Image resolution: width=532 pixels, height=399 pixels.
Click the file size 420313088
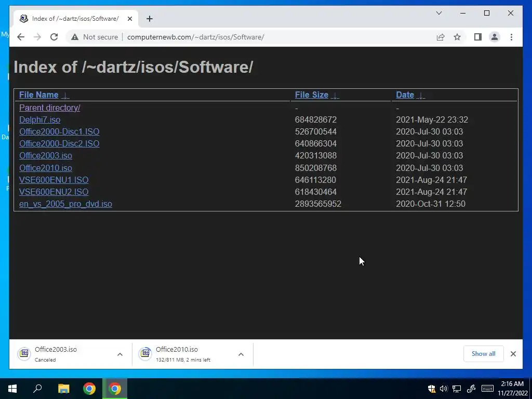pyautogui.click(x=315, y=155)
